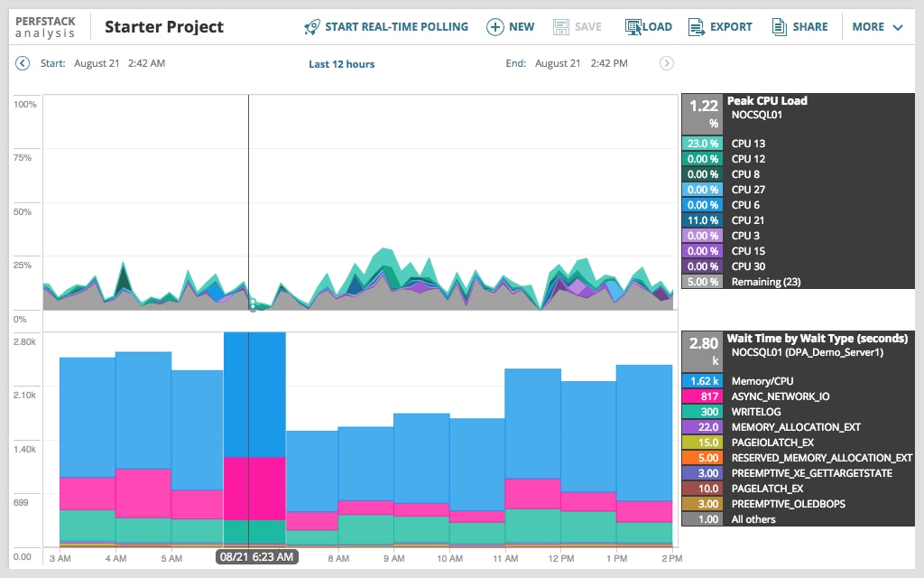The height and width of the screenshot is (578, 924).
Task: Toggle the CPU 13 series in the legend
Action: coord(750,144)
